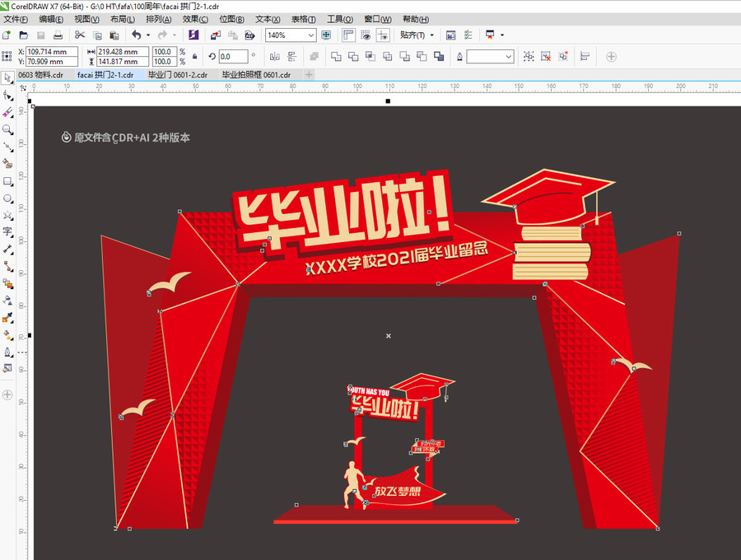Expand the Undo history dropdown arrow
The image size is (741, 560).
coord(148,35)
